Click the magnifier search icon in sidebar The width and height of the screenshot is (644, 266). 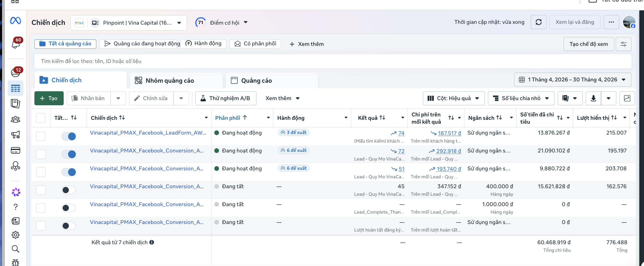coord(16,249)
